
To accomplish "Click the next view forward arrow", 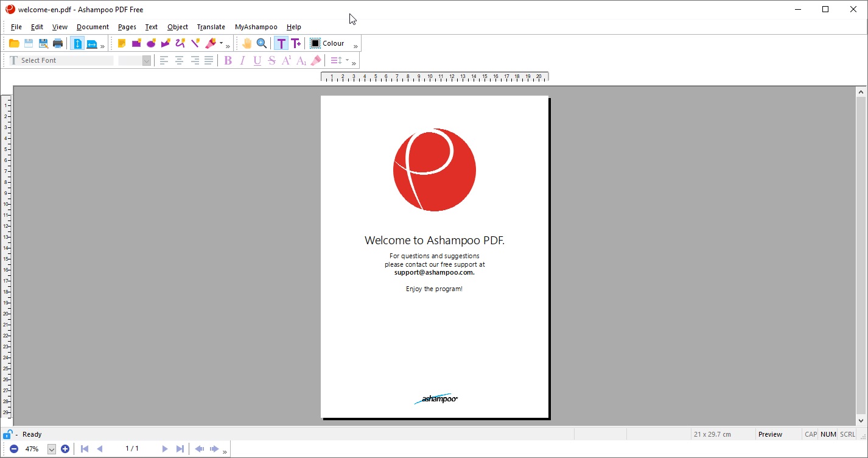I will 214,449.
